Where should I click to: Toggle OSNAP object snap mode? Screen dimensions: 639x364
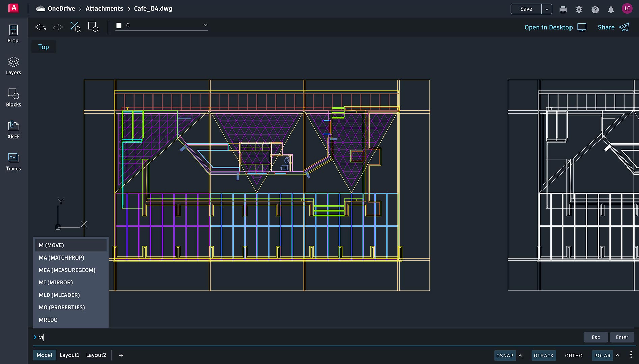[504, 356]
